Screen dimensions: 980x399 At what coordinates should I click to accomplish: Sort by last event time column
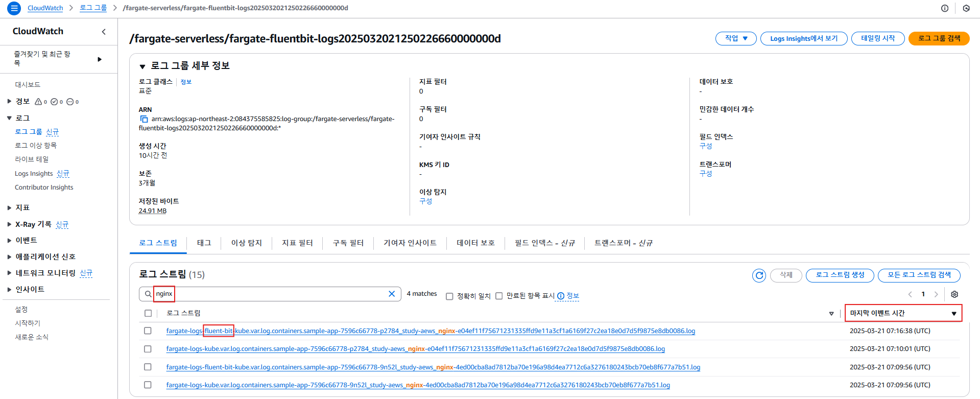point(903,313)
